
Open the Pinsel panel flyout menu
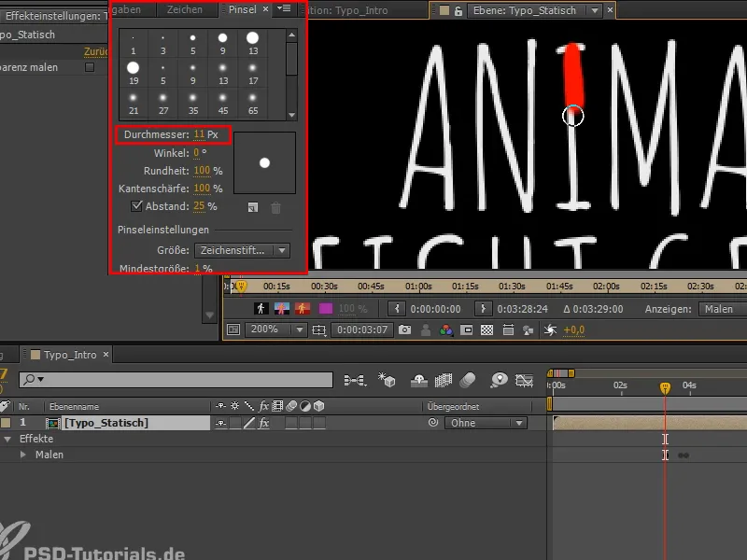pyautogui.click(x=285, y=10)
